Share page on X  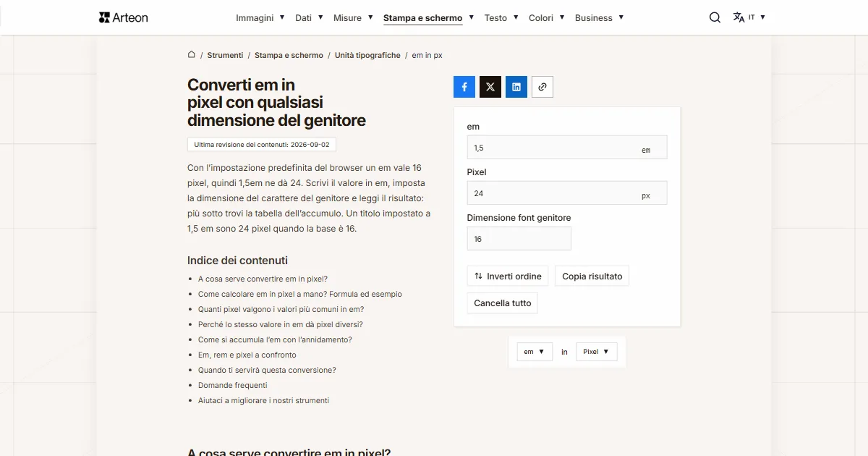[x=490, y=87]
